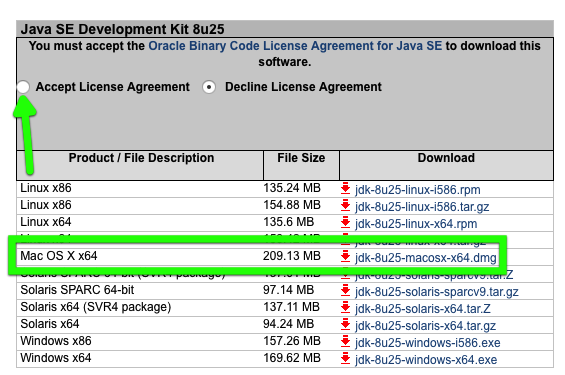Open Oracle Binary Code License Agreement link
The width and height of the screenshot is (565, 375).
tap(295, 46)
